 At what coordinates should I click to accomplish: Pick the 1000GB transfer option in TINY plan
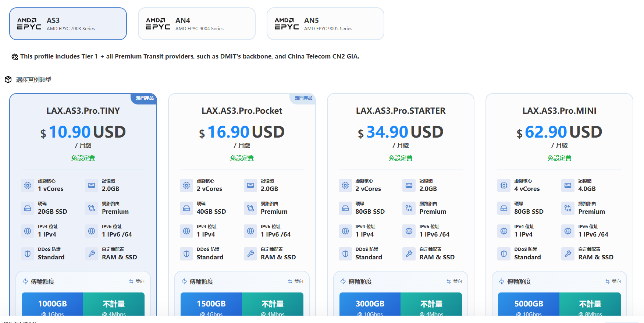(x=53, y=304)
